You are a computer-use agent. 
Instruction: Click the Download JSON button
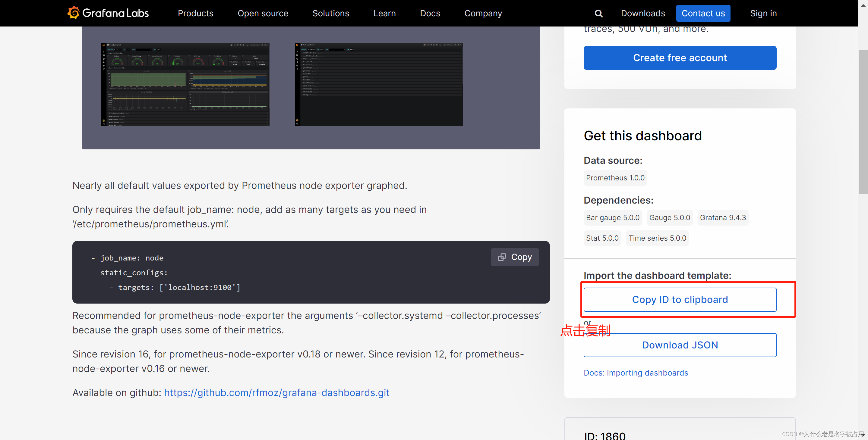click(x=680, y=345)
